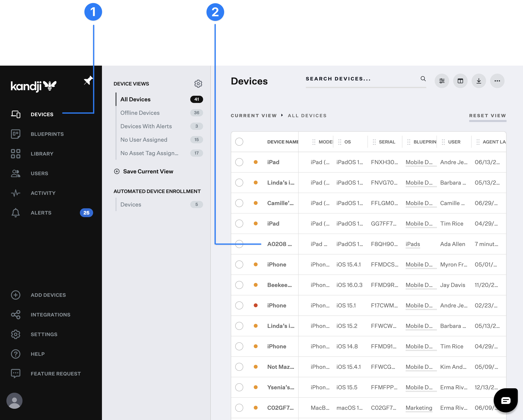This screenshot has width=523, height=420.
Task: Open the more options ellipsis menu
Action: (x=497, y=81)
